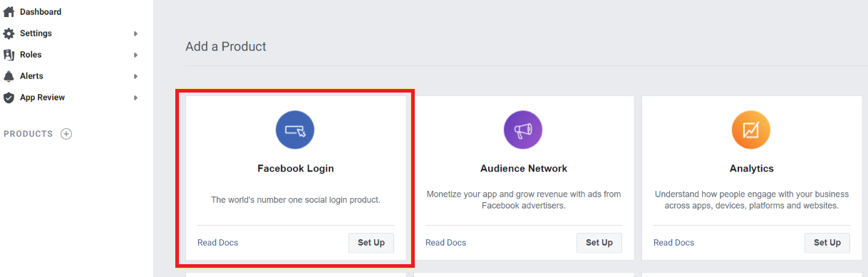Set Up Analytics product
The height and width of the screenshot is (277, 868).
coord(827,243)
